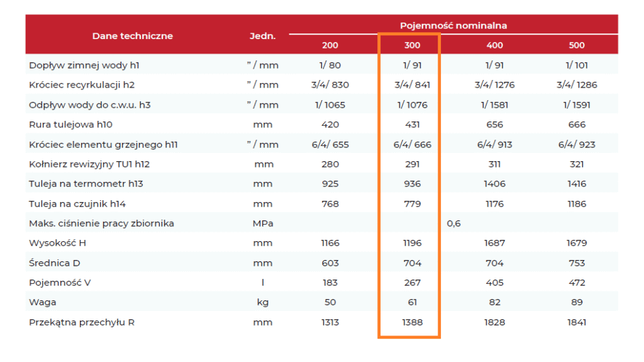The height and width of the screenshot is (362, 644).
Task: Click the value '321' cell
Action: [x=577, y=164]
